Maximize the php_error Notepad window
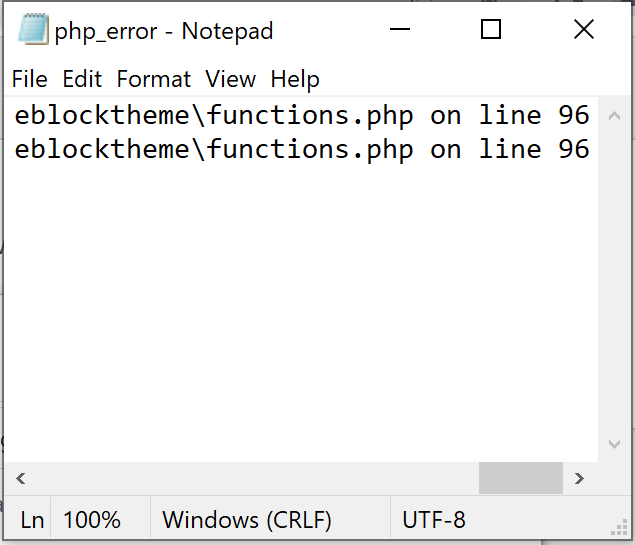The image size is (635, 545). pos(491,29)
